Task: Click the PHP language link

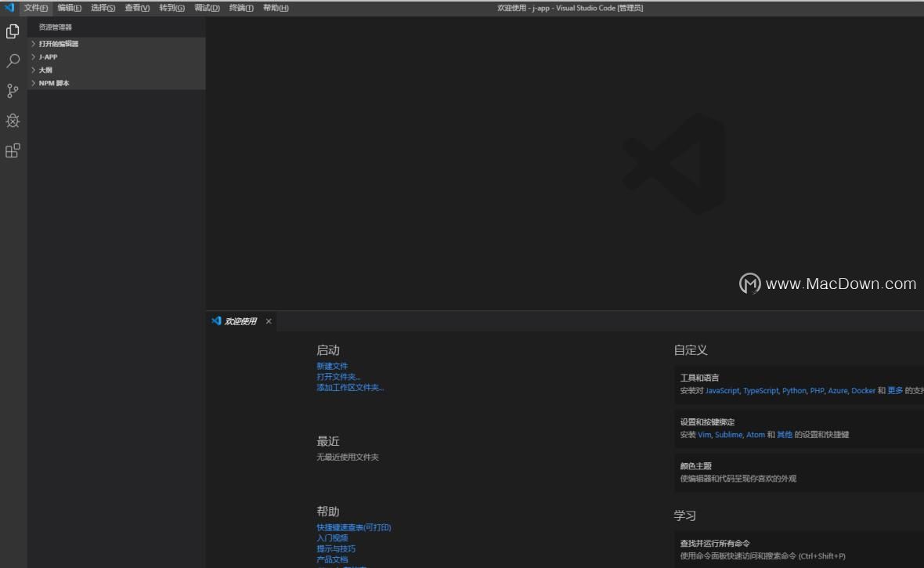Action: 817,390
